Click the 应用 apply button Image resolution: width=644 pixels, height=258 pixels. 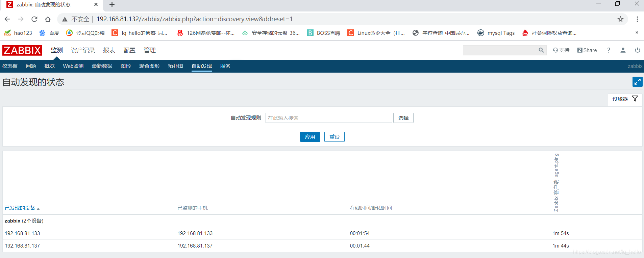[x=310, y=137]
